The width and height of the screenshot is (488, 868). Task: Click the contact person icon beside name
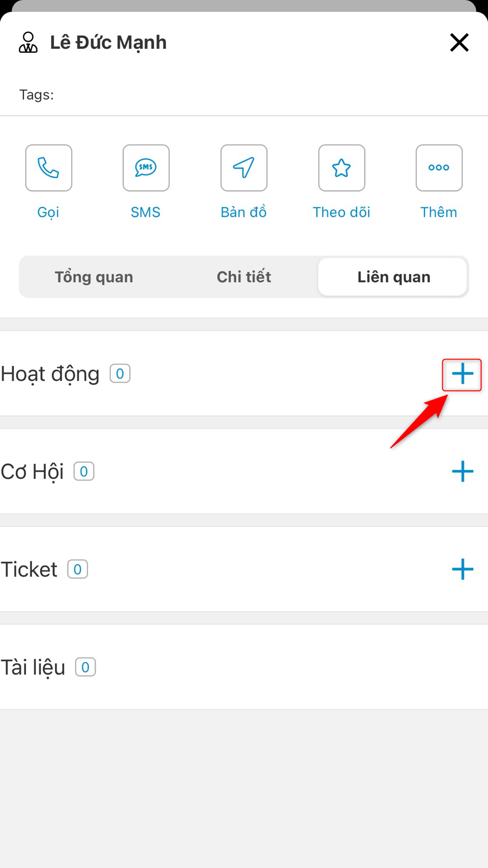coord(28,43)
